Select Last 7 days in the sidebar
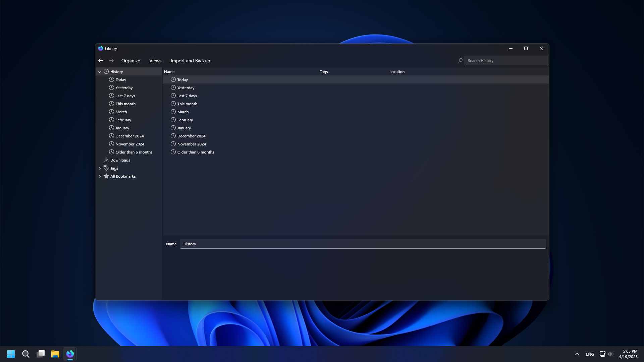644x362 pixels. [x=125, y=96]
